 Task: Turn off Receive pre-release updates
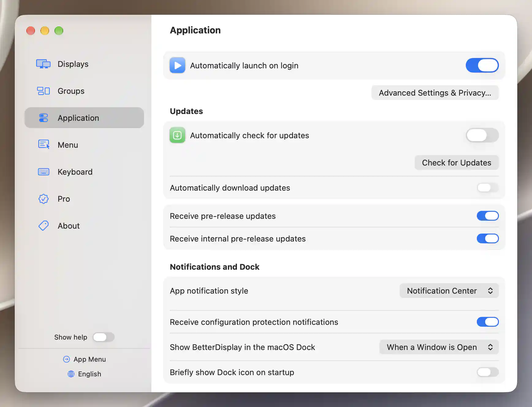coord(488,216)
